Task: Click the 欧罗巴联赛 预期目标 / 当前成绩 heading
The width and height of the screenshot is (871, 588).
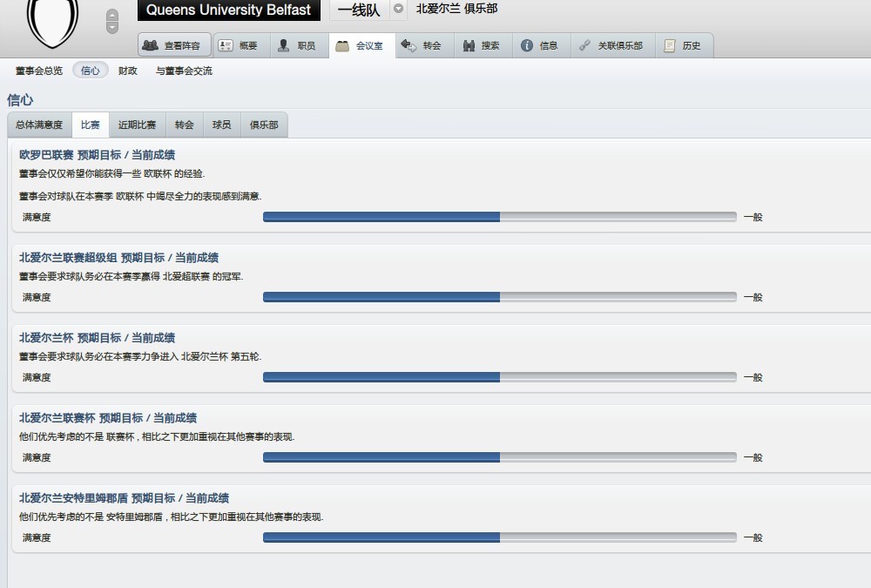Action: coord(98,154)
